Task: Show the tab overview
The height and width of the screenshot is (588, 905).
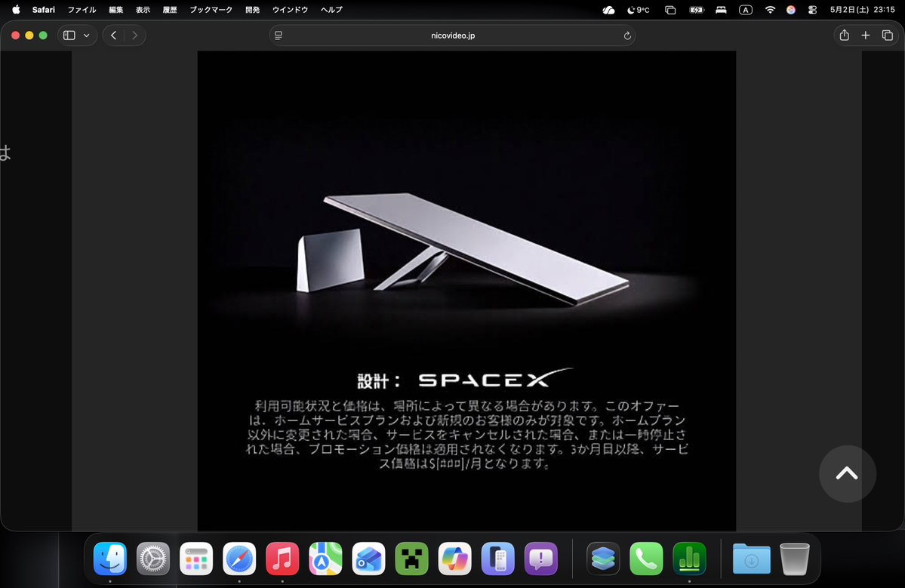Action: 887,35
